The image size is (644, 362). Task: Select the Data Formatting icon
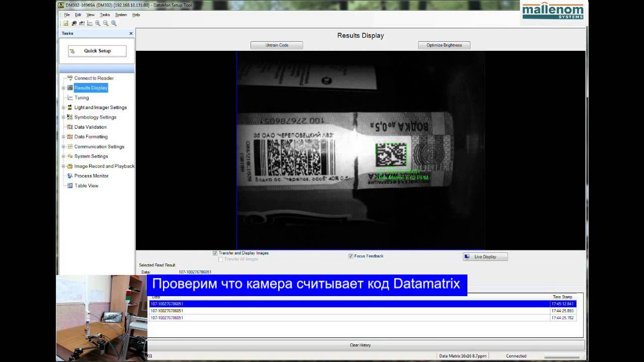pyautogui.click(x=70, y=137)
